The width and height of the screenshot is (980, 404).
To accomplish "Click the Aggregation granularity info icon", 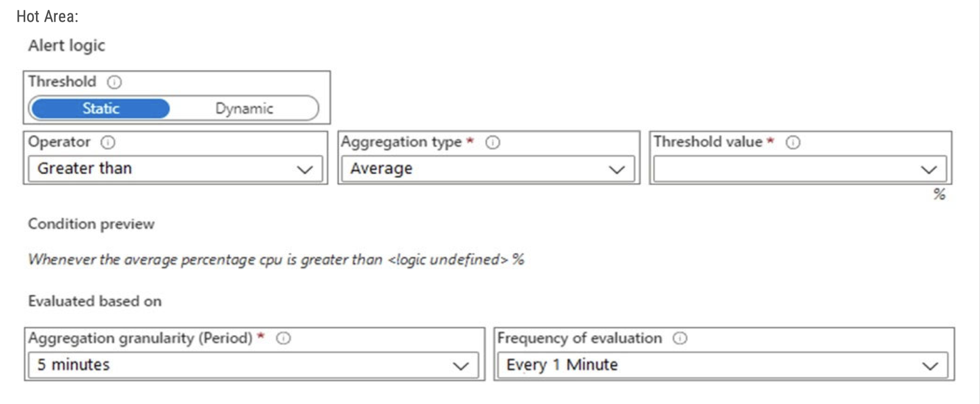I will point(284,338).
